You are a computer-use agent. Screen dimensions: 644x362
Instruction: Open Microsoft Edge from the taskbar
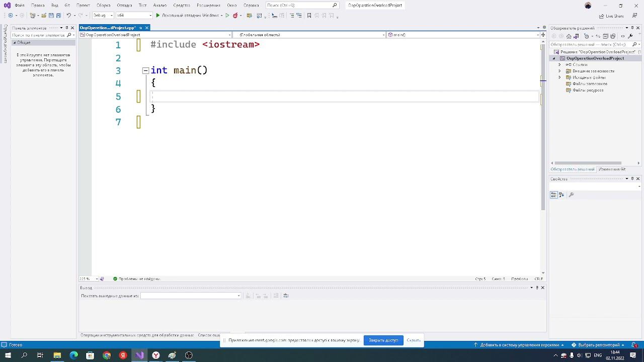click(x=74, y=355)
